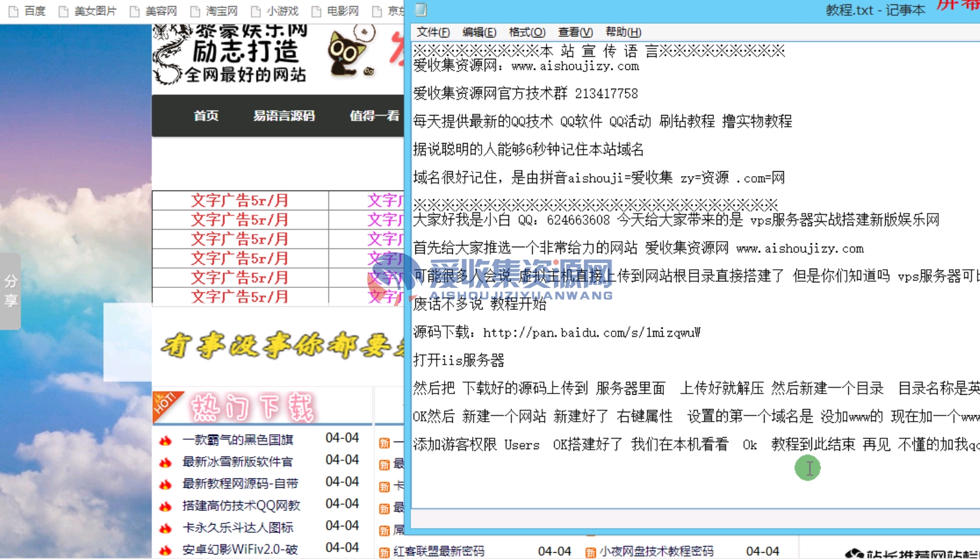Open the 美女图片 bookmark in the browser
Screen dimensions: 980x559
(x=95, y=11)
